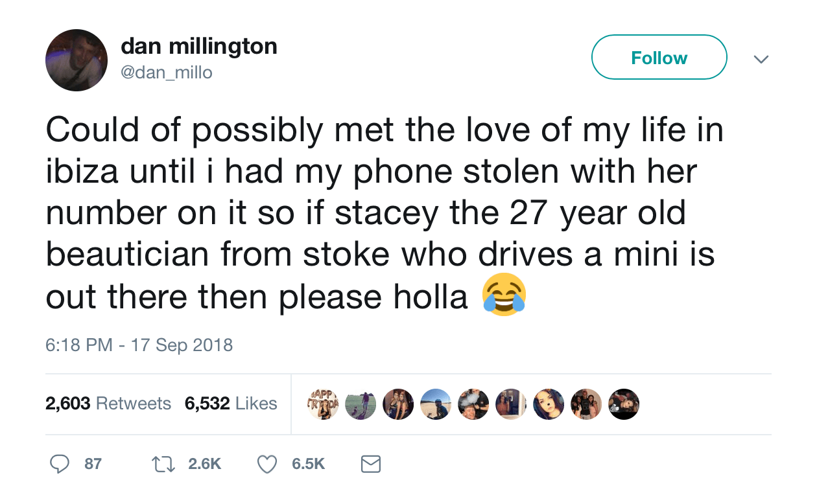This screenshot has height=504, width=817.
Task: View the 6,532 Likes list
Action: click(231, 404)
